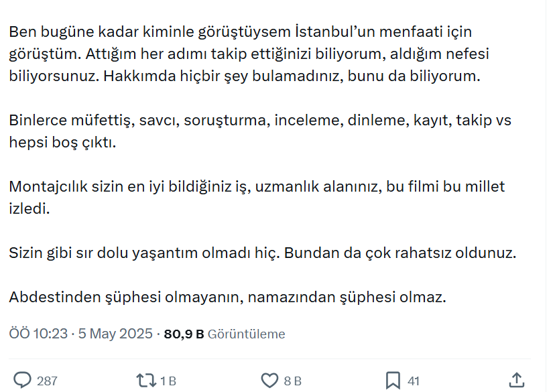The width and height of the screenshot is (555, 392).
Task: Click the Montajcılık sizin en iyi paragraph
Action: (257, 198)
